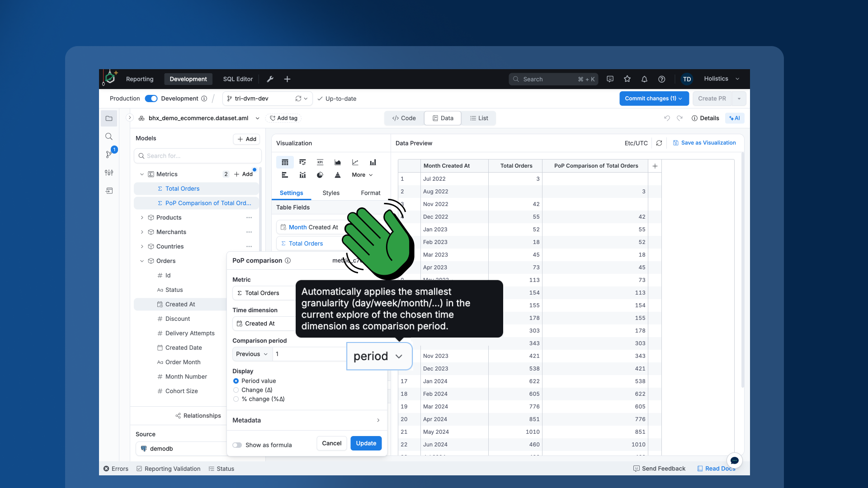Open the Read Docs link
The image size is (868, 488).
[717, 469]
